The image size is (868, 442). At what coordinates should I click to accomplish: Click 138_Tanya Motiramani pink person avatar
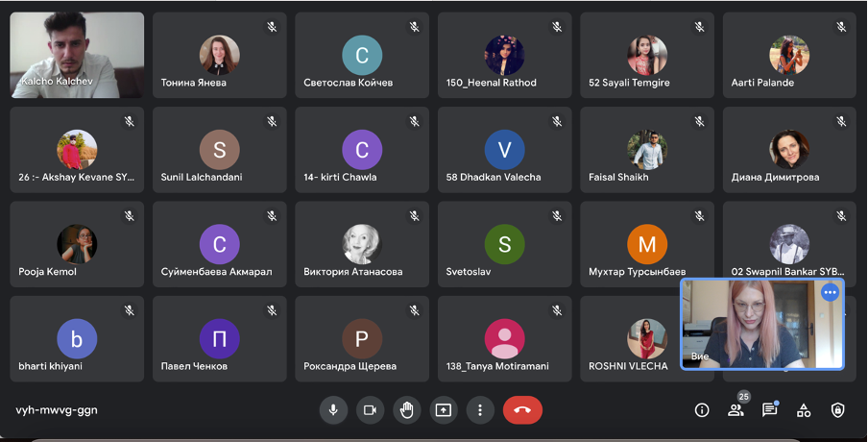(504, 338)
